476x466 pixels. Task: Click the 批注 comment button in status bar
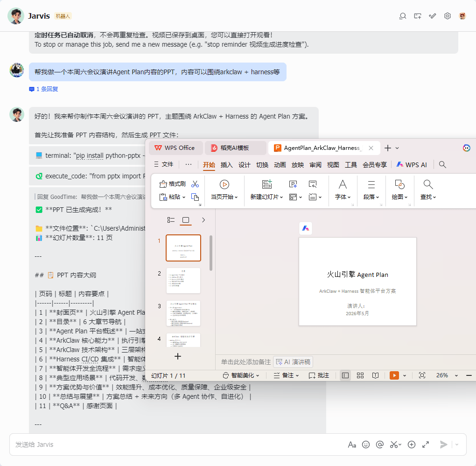pyautogui.click(x=319, y=375)
